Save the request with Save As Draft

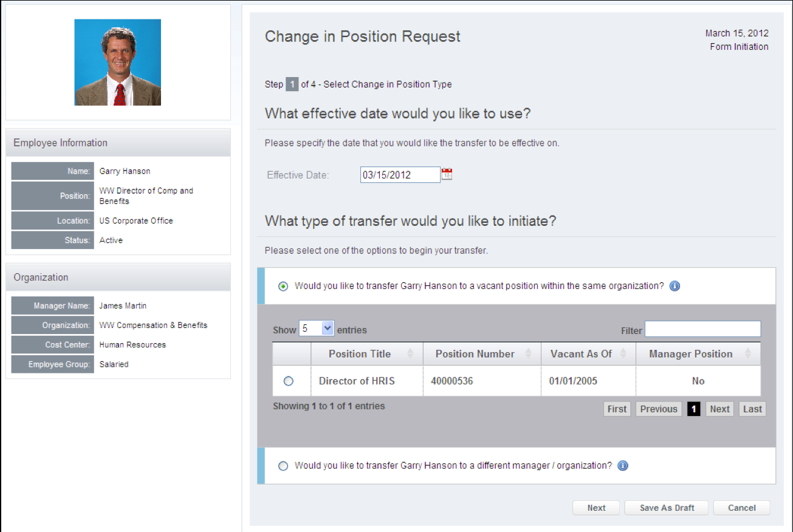pos(667,508)
